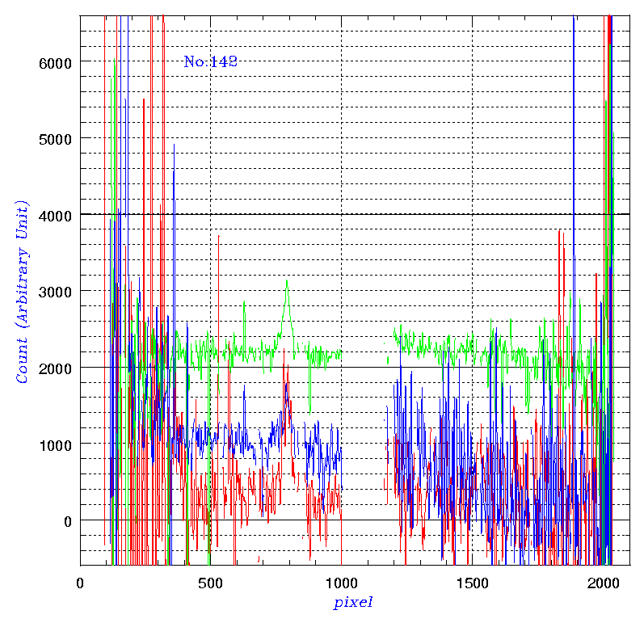This screenshot has height=644, width=644.
Task: Select the 500 tick label on x-axis
Action: tap(210, 583)
